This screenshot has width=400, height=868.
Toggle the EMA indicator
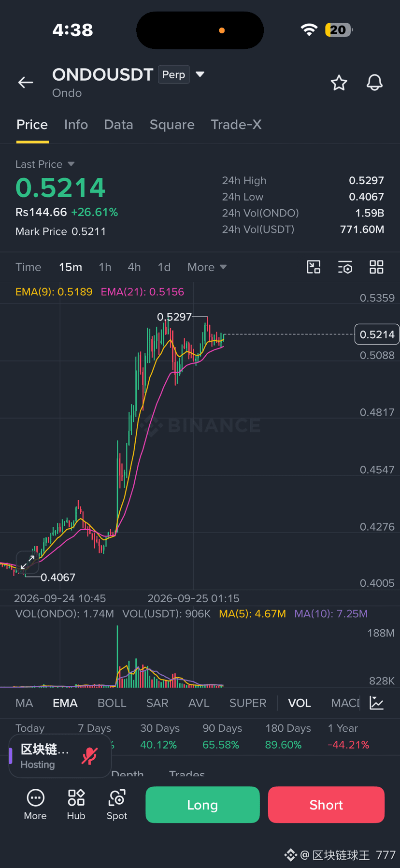[x=65, y=703]
